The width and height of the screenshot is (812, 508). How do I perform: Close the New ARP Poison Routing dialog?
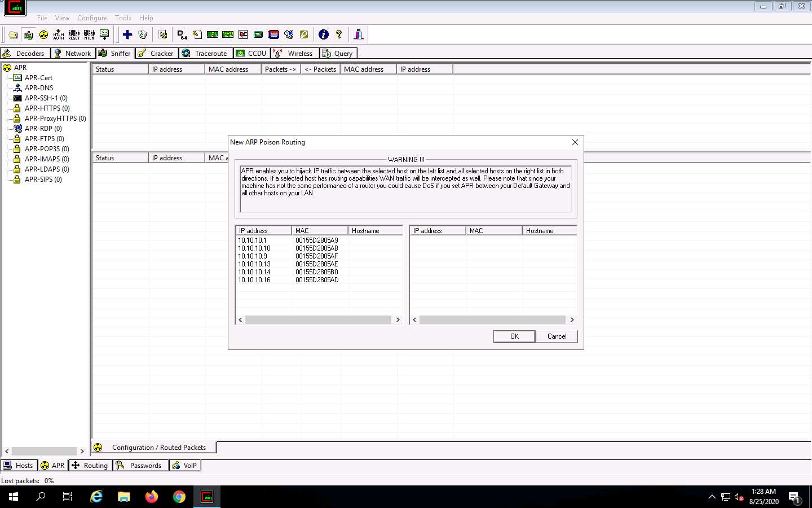click(x=575, y=142)
